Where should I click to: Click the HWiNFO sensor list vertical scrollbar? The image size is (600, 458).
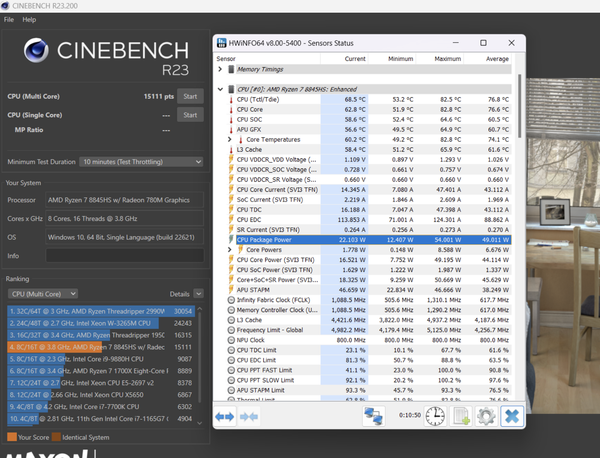pyautogui.click(x=519, y=106)
